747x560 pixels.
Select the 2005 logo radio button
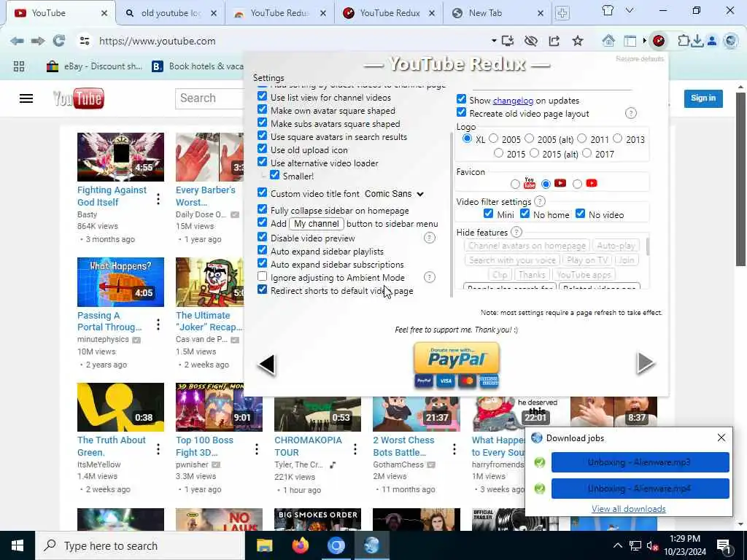pos(494,139)
